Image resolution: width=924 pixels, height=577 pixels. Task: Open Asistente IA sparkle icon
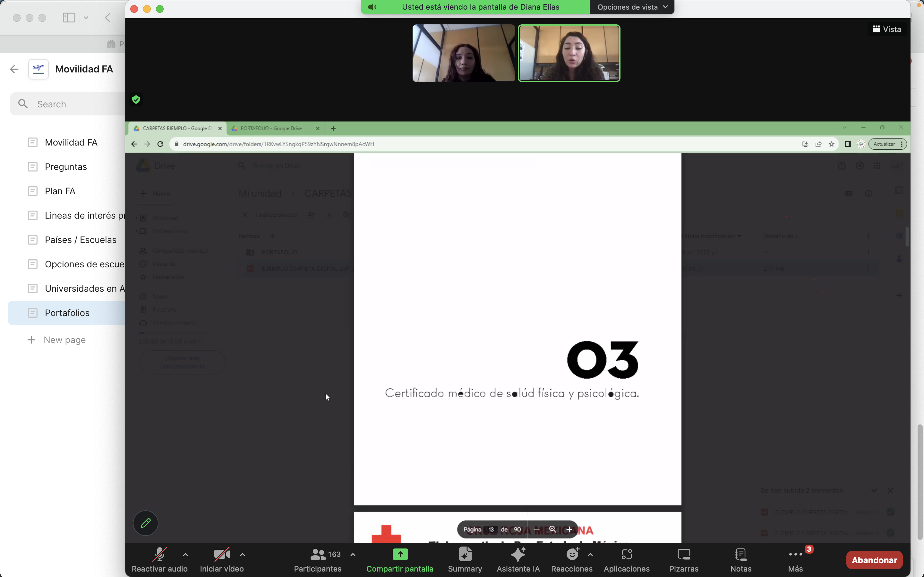click(x=518, y=559)
